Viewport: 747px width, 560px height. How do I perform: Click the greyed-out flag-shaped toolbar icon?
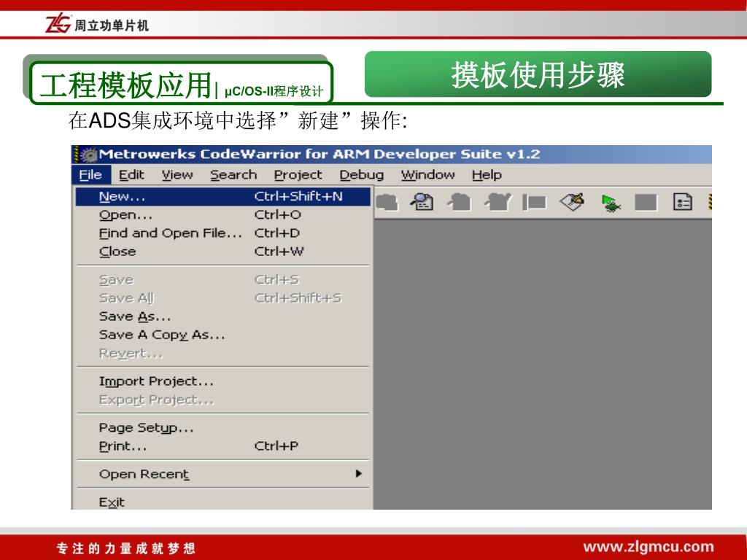click(x=533, y=203)
